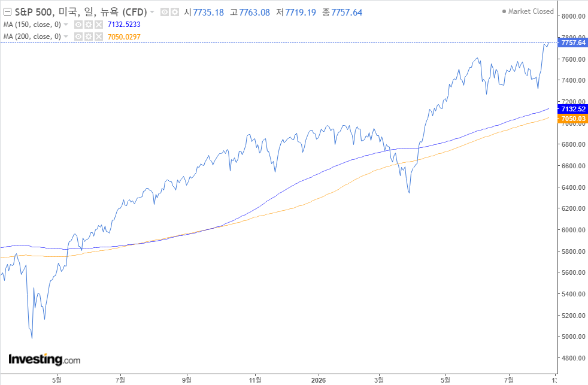588x385 pixels.
Task: Open the S&P 500 title dropdown arrow
Action: click(152, 12)
